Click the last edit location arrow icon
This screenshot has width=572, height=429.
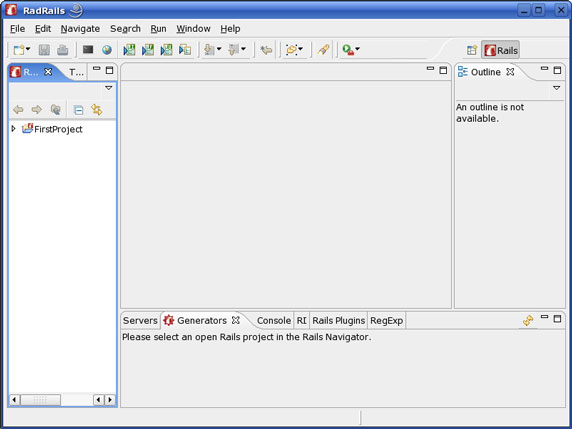pos(266,50)
